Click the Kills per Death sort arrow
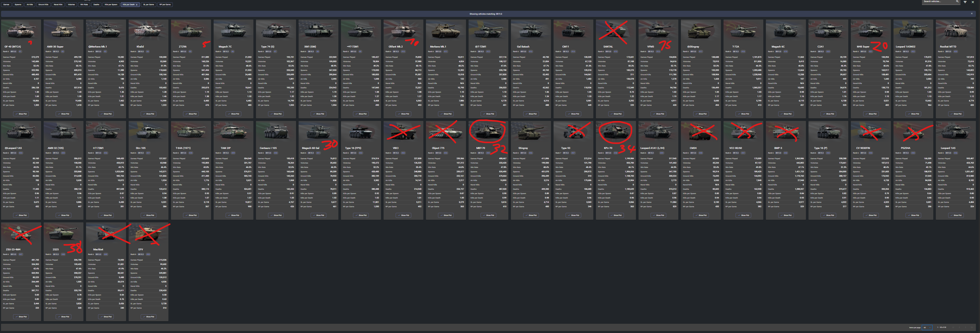The width and height of the screenshot is (980, 333). [137, 5]
